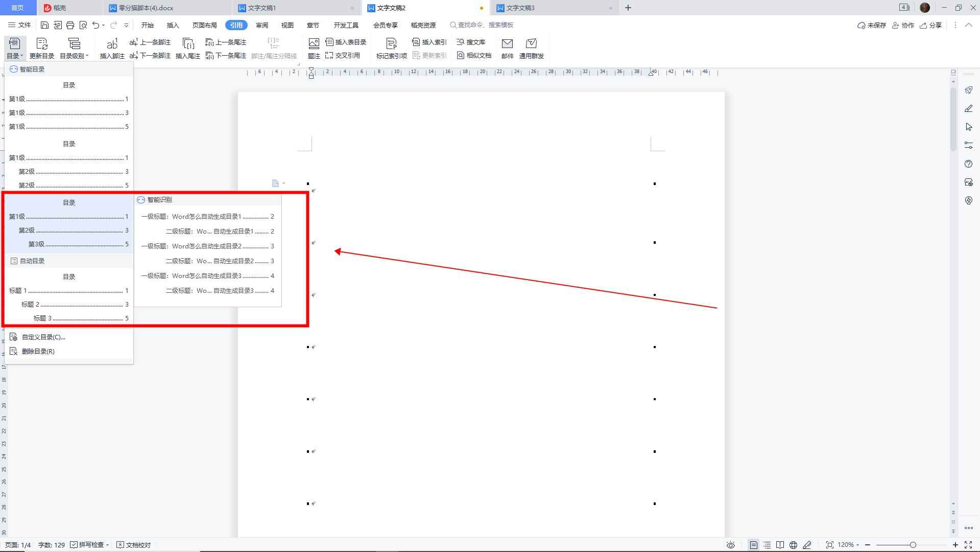Toggle the spell check (拼写检查) option

[90, 545]
